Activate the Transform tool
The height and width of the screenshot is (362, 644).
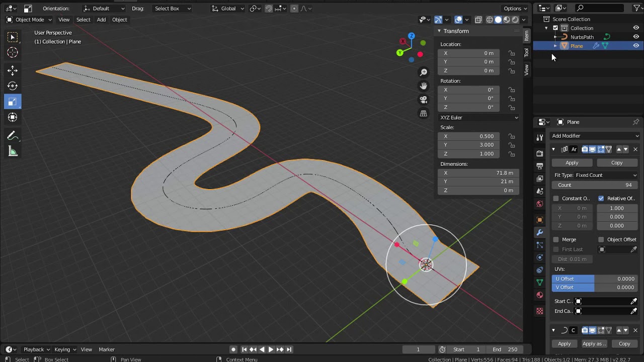pos(13,117)
